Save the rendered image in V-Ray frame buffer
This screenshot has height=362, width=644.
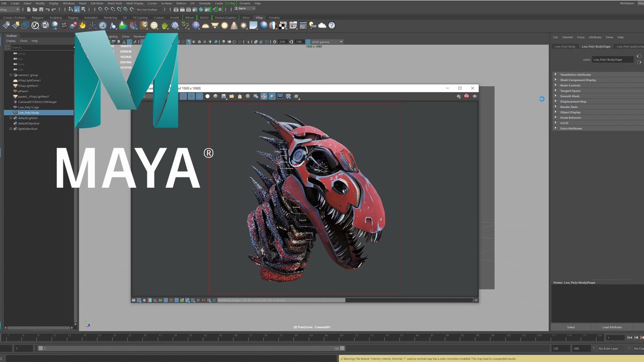pos(224,97)
